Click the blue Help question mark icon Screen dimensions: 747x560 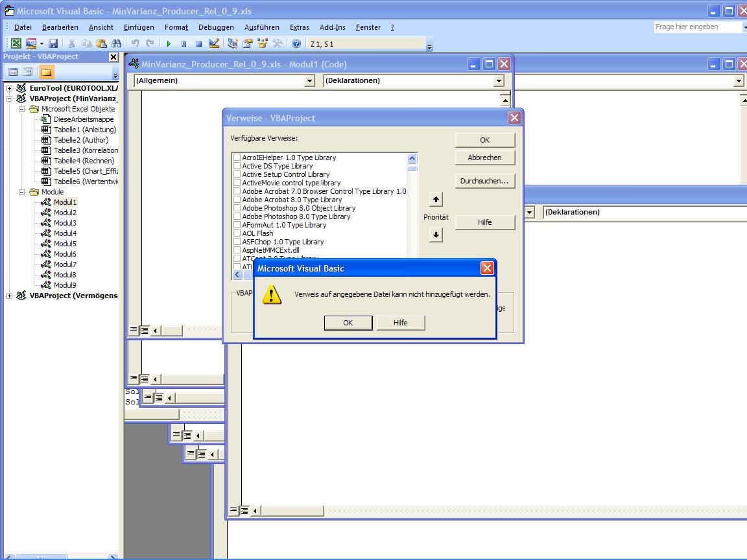click(296, 44)
